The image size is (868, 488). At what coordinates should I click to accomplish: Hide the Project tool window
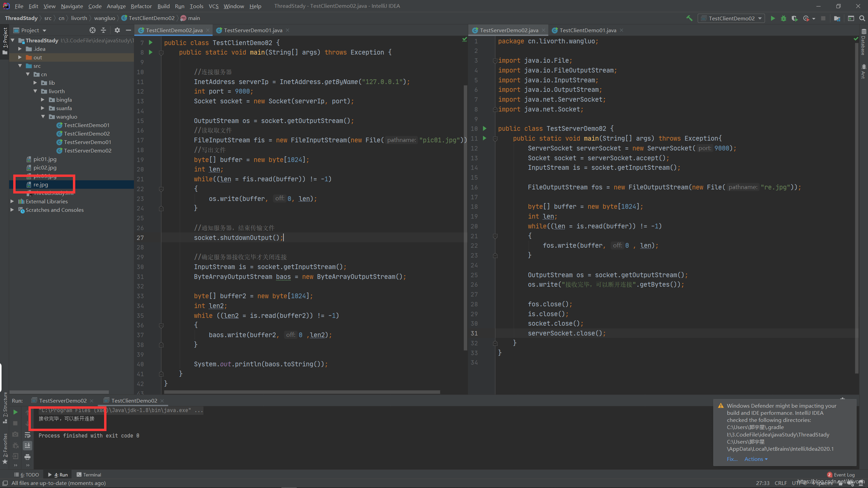point(129,30)
